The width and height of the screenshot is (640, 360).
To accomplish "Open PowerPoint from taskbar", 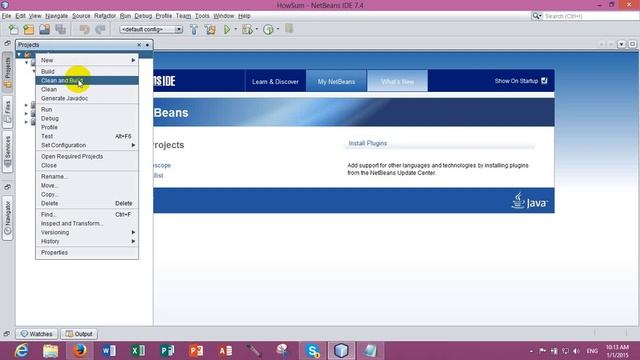I will 196,351.
